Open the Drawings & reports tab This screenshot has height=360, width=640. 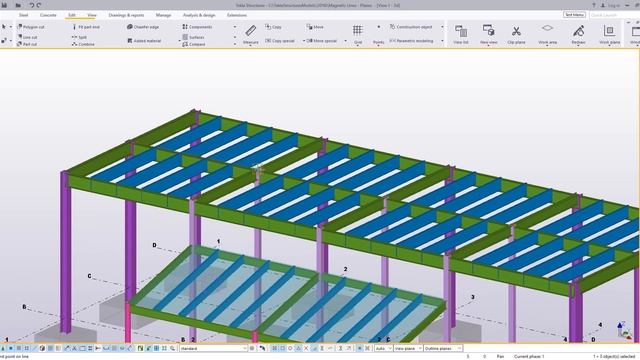point(126,15)
